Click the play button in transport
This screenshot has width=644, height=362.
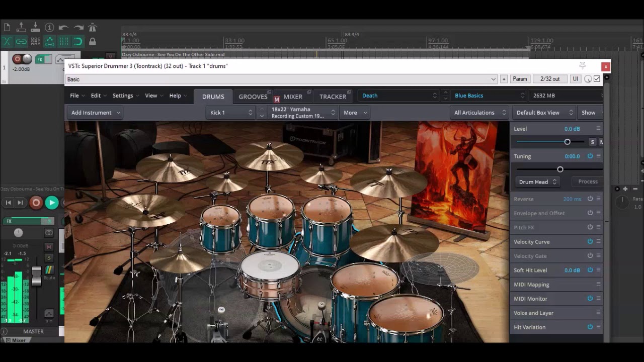click(51, 203)
